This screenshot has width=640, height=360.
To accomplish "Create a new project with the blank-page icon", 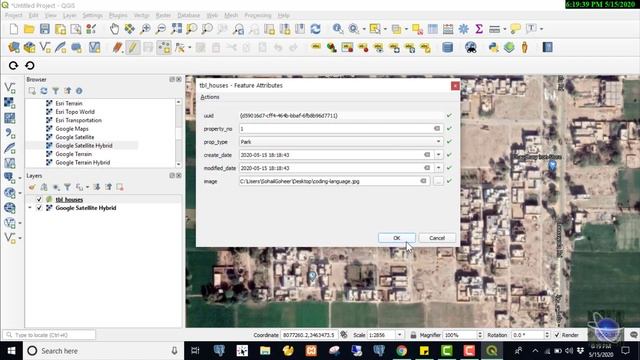I will 13,29.
